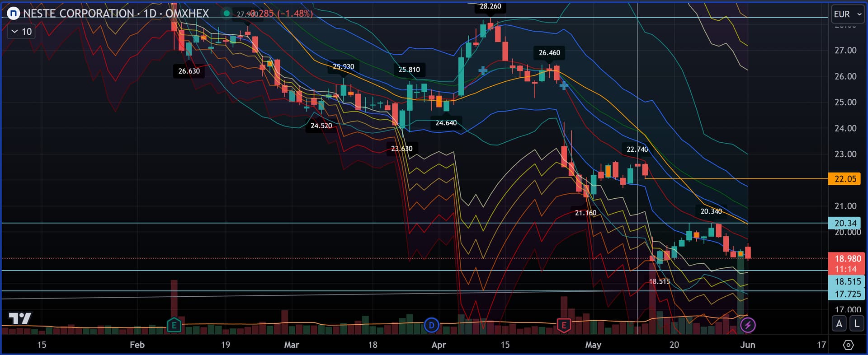The width and height of the screenshot is (868, 355).
Task: Click the −0.285 (−1.48%) change value
Action: coord(281,14)
